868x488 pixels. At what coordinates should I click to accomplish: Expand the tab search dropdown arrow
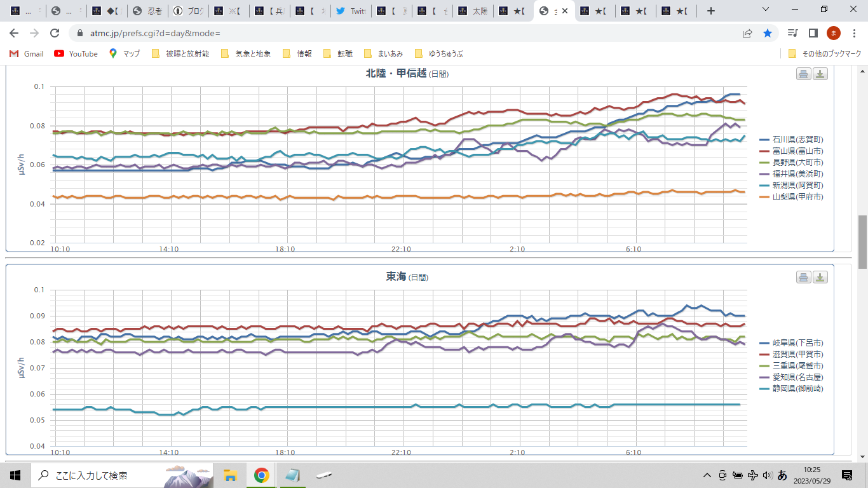click(x=766, y=10)
